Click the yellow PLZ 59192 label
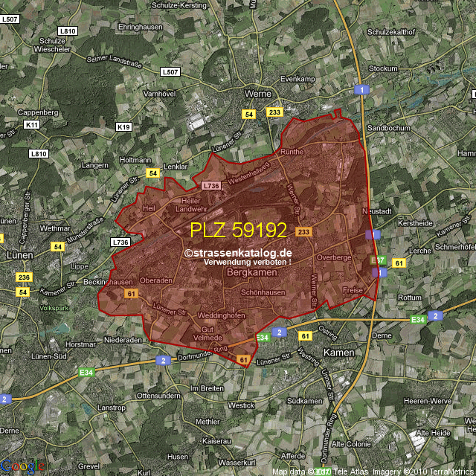The image size is (476, 476). (x=238, y=230)
